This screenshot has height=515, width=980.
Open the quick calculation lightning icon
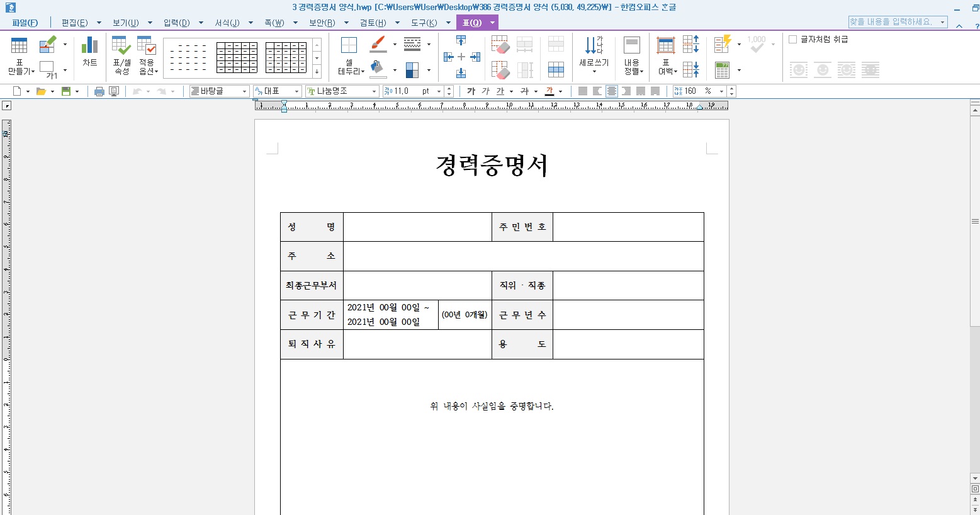click(x=723, y=44)
